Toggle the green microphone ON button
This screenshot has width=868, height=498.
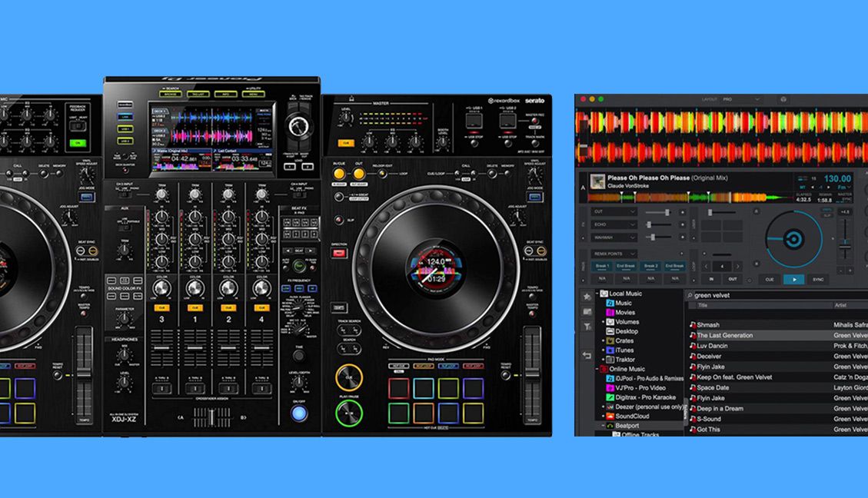click(78, 143)
